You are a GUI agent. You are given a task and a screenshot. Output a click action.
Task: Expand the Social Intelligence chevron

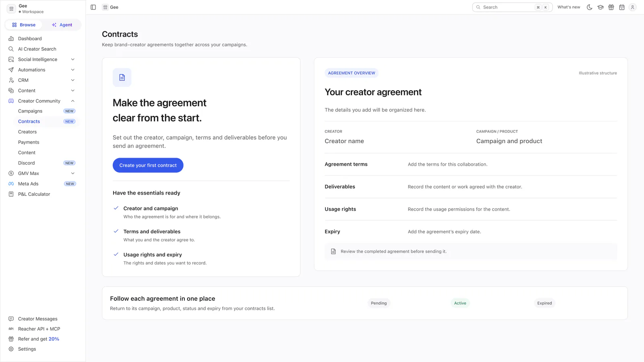point(73,60)
